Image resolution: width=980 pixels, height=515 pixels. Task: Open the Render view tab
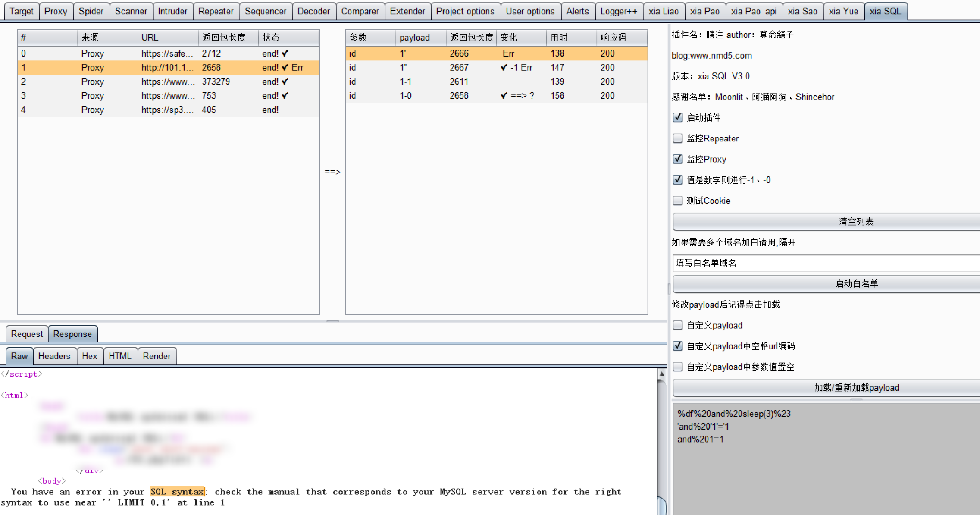pos(157,356)
